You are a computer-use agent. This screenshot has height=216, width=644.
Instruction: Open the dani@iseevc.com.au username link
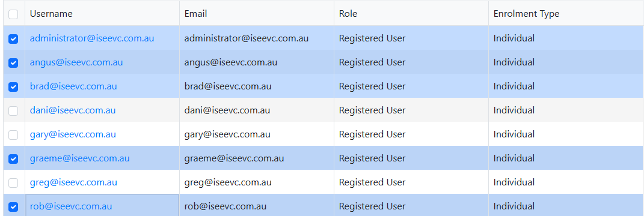tap(73, 110)
